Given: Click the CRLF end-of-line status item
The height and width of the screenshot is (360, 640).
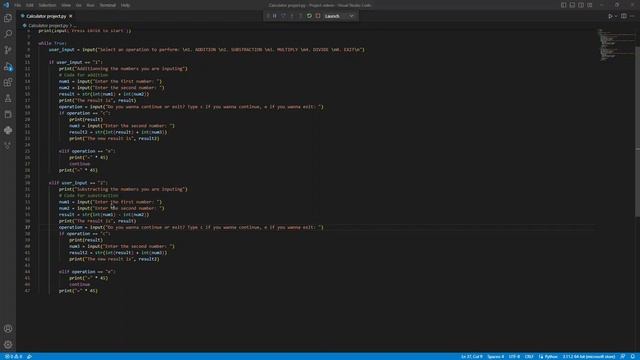Looking at the screenshot, I should click(529, 356).
